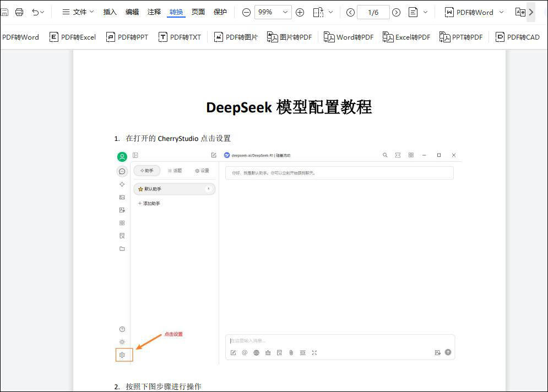Open the 保护 tab
The image size is (548, 392).
pos(220,12)
